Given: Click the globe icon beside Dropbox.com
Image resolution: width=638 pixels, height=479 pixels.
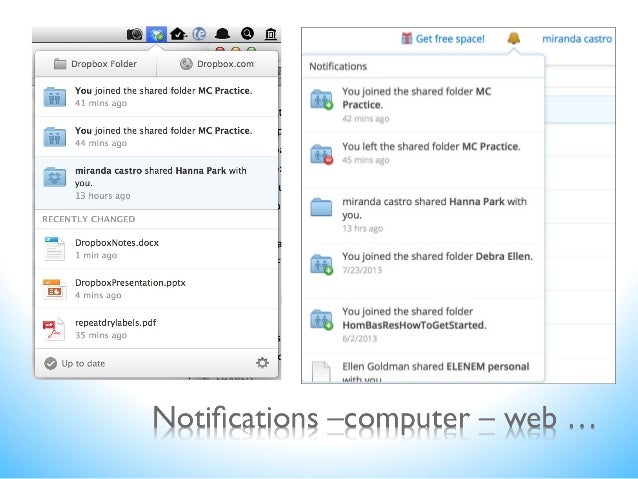Looking at the screenshot, I should click(x=186, y=64).
